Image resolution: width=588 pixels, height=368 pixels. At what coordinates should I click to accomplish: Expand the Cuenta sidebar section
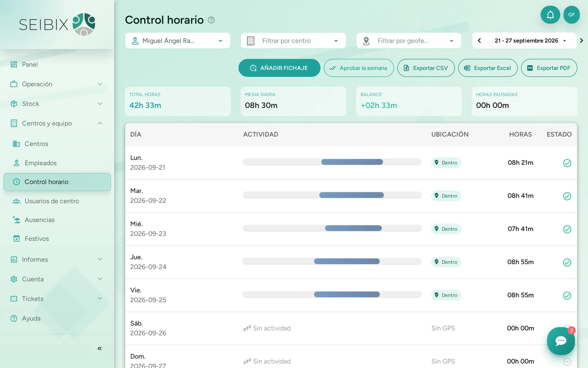(x=57, y=279)
